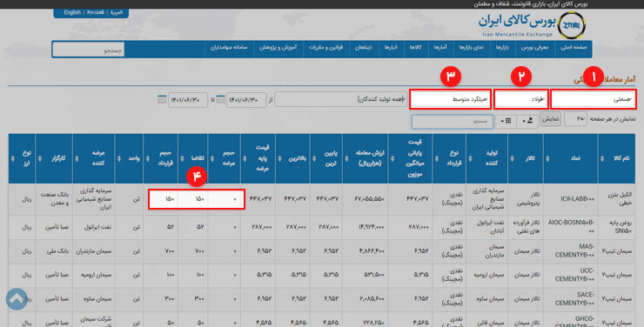Click the تالار فرآورده های نفتی cell
Viewport: 644px width, 327px height.
click(526, 226)
